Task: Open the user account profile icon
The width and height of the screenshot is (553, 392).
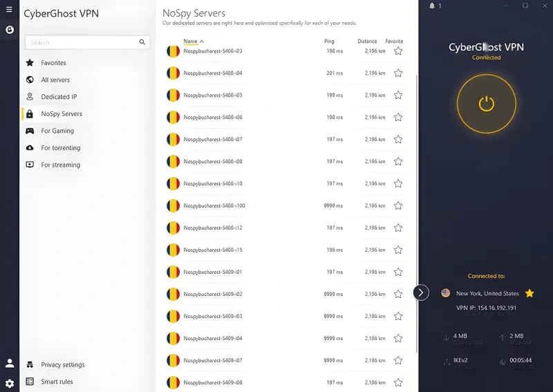Action: point(10,363)
